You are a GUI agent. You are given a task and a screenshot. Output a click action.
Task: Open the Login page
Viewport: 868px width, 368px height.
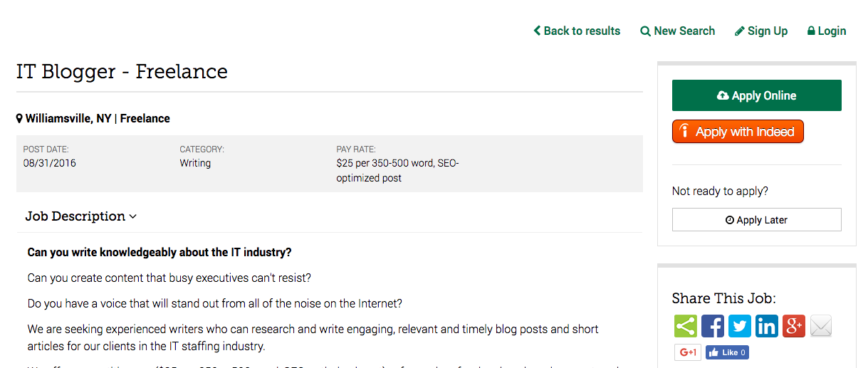pyautogui.click(x=827, y=31)
